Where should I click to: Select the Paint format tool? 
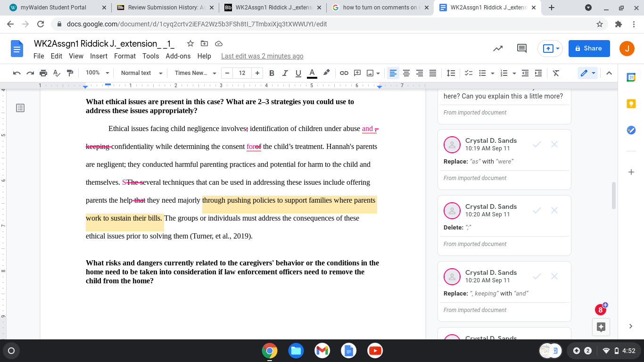coord(70,73)
